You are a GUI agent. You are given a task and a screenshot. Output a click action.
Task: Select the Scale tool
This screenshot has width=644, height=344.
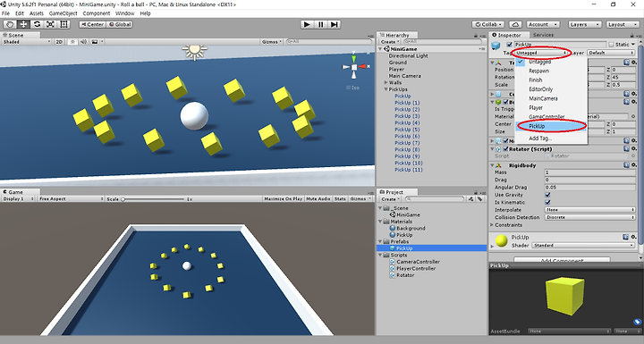click(50, 24)
